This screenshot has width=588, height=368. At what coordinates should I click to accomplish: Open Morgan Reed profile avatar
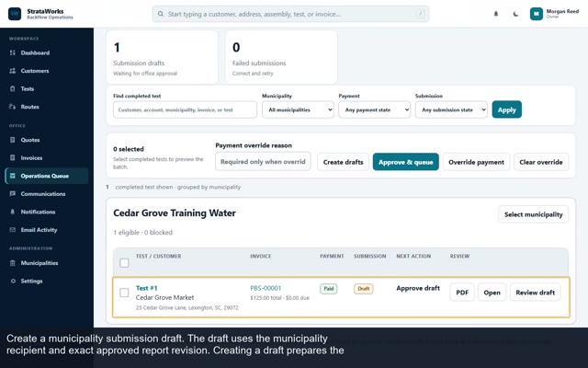537,14
